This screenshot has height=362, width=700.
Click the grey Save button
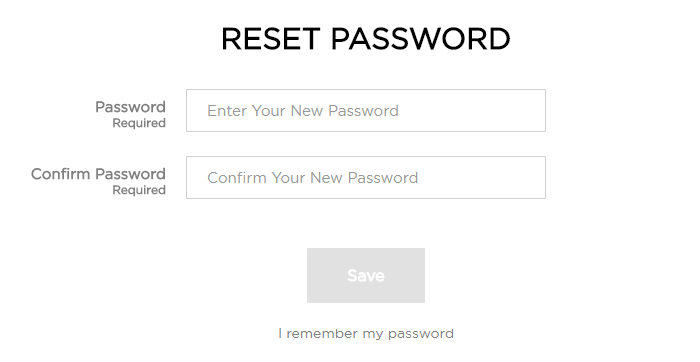tap(366, 275)
